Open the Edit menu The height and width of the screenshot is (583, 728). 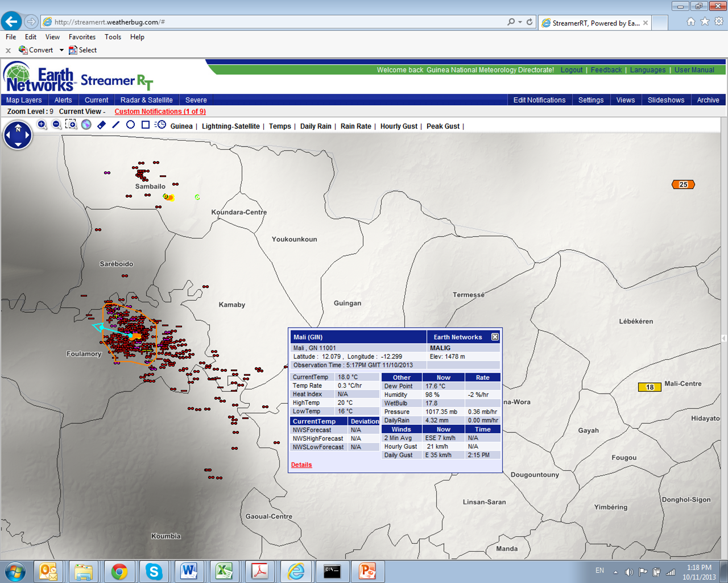31,37
